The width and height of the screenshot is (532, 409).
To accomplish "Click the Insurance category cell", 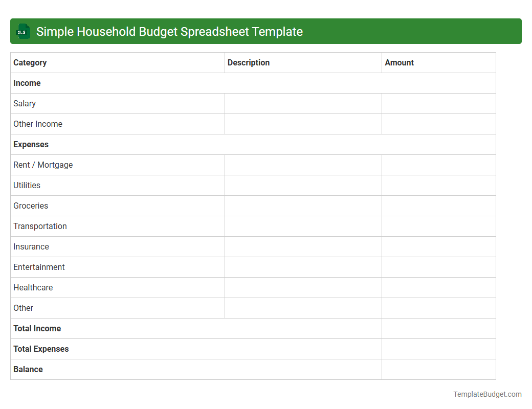I will click(31, 246).
